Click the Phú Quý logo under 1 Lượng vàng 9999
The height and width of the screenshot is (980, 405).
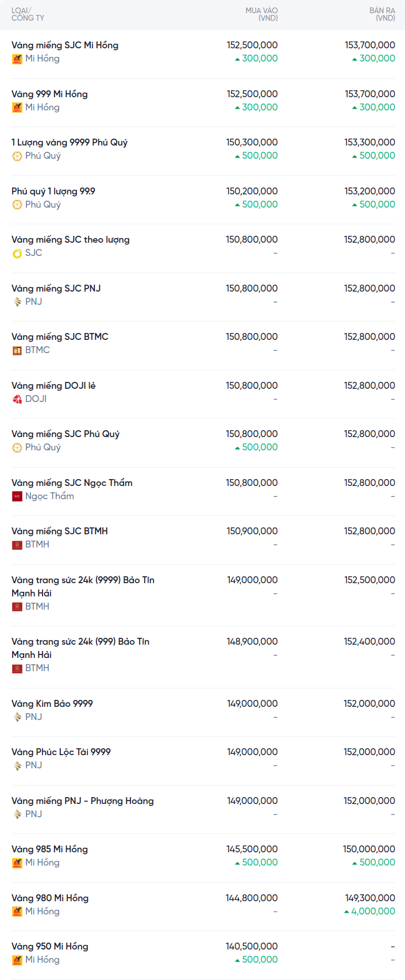(x=17, y=156)
